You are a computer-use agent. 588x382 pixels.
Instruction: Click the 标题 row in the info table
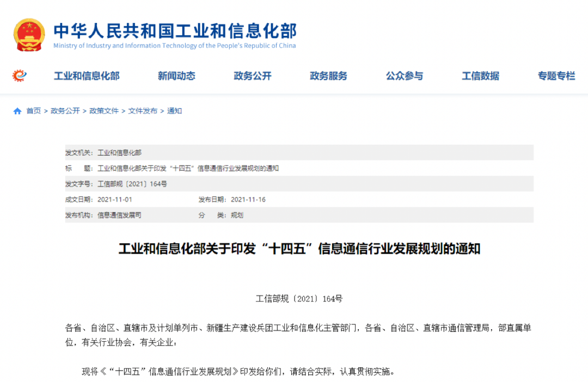[299, 168]
